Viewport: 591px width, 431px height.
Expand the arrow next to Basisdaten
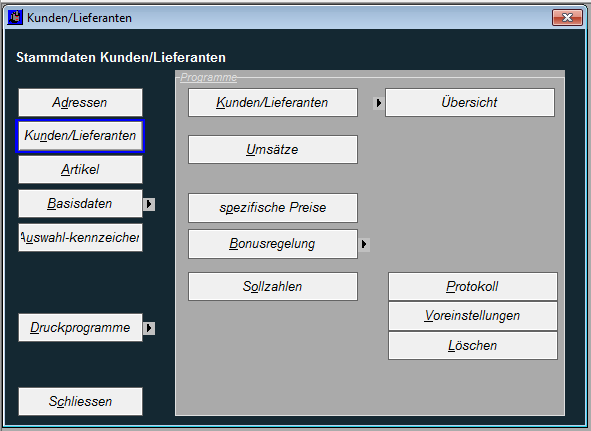149,204
